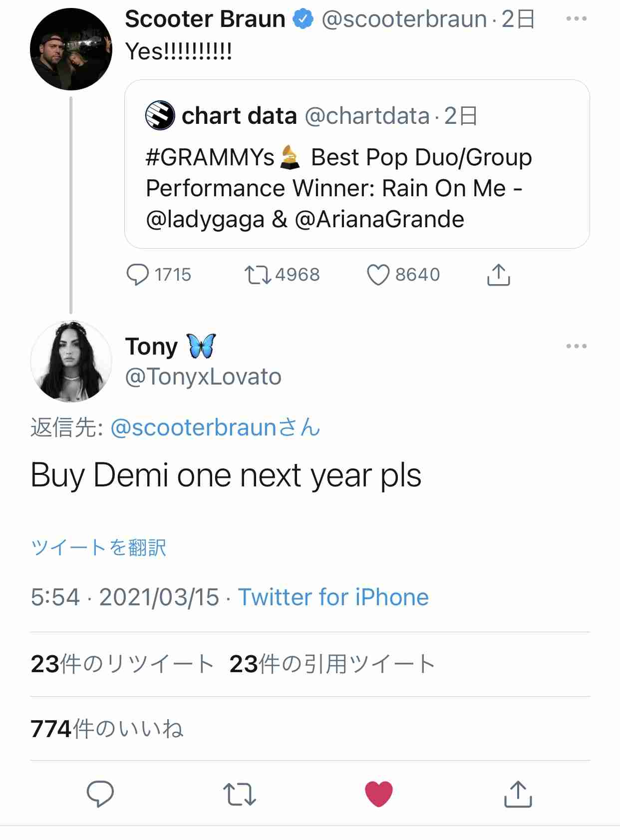Open Tony's profile avatar
This screenshot has height=840, width=620.
click(71, 362)
